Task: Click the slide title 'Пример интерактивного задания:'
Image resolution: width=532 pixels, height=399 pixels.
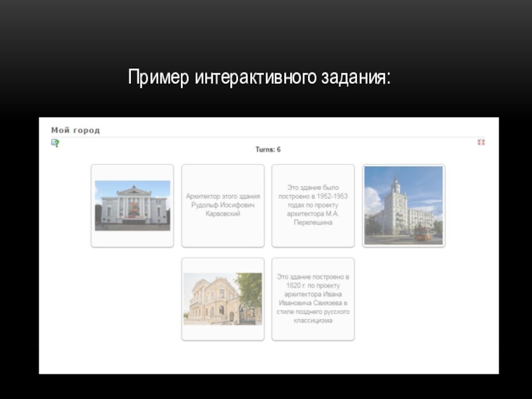Action: click(259, 77)
